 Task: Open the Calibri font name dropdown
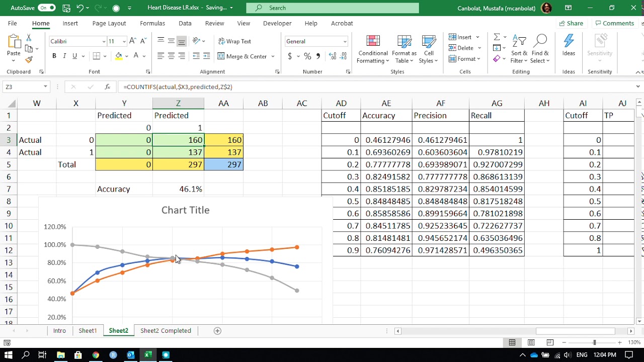click(x=104, y=42)
